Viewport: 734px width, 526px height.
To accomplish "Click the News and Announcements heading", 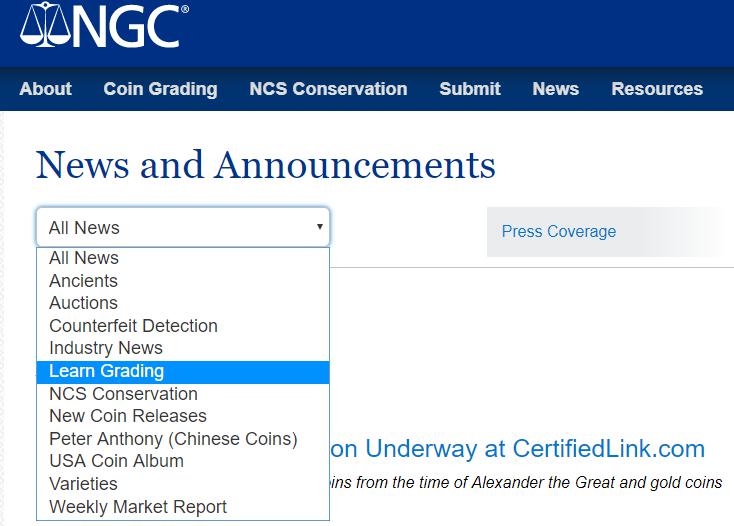I will (x=265, y=165).
